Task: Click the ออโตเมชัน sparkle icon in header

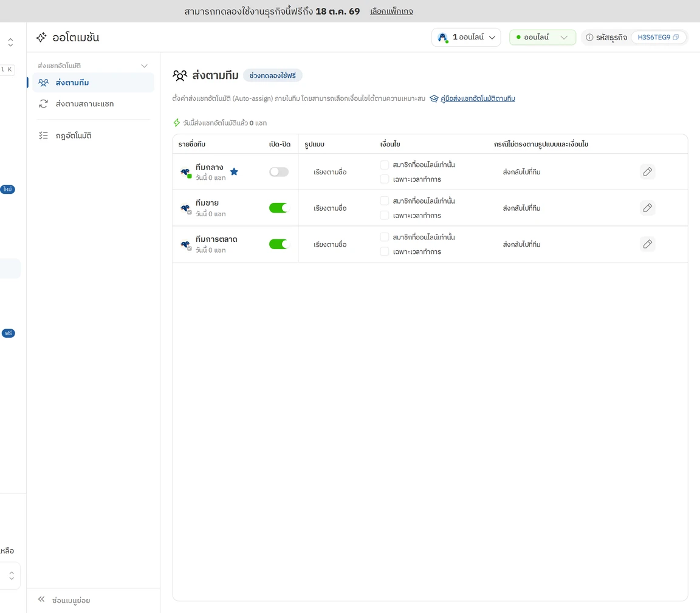Action: [x=41, y=37]
